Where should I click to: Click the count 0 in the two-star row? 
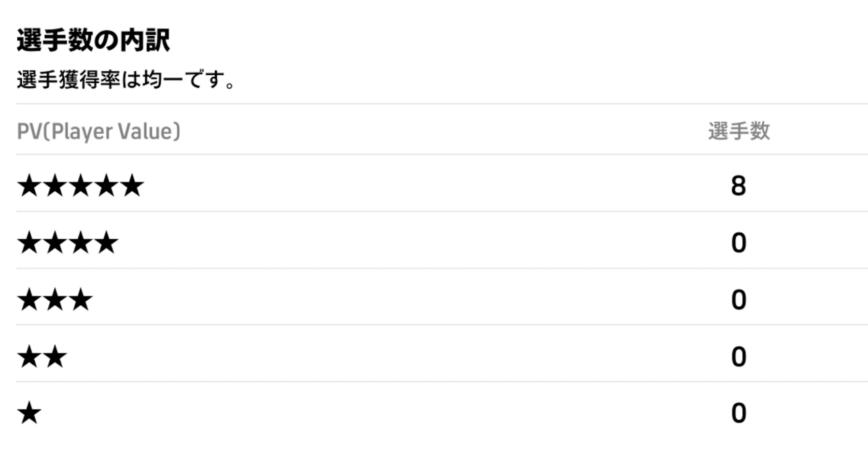point(738,357)
